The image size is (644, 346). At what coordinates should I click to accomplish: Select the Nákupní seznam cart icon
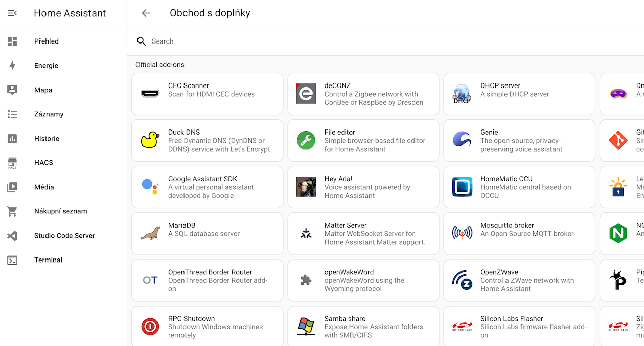pyautogui.click(x=12, y=211)
